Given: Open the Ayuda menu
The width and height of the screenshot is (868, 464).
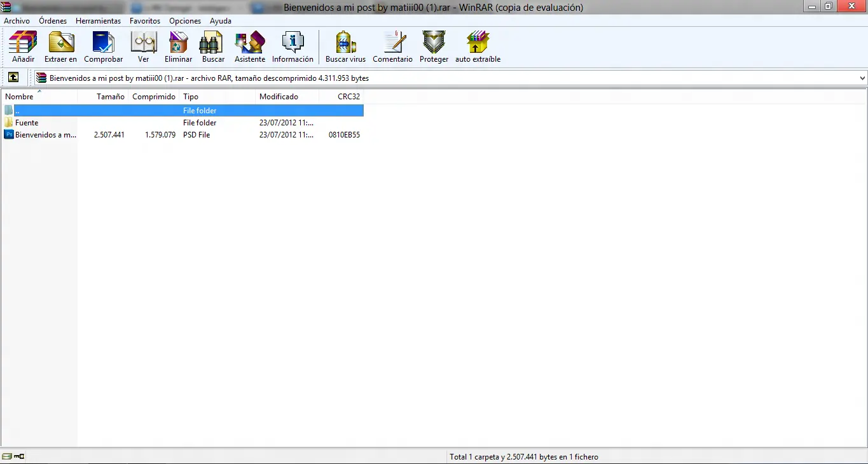Looking at the screenshot, I should 221,21.
